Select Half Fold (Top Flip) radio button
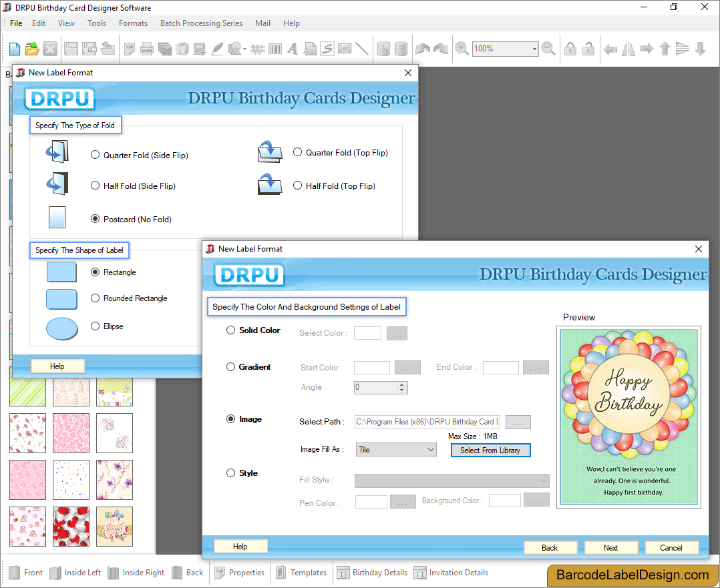This screenshot has height=588, width=720. coord(298,186)
